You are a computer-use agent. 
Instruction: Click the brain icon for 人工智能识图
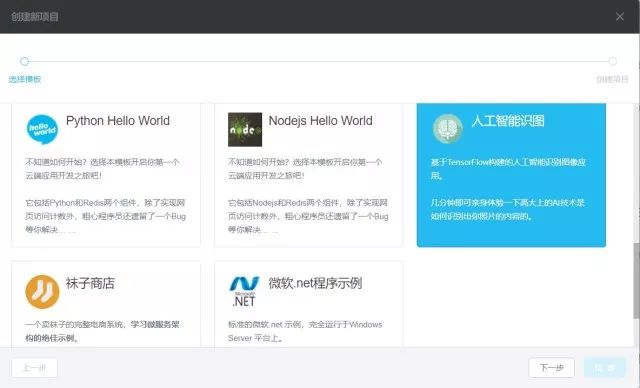pyautogui.click(x=447, y=129)
